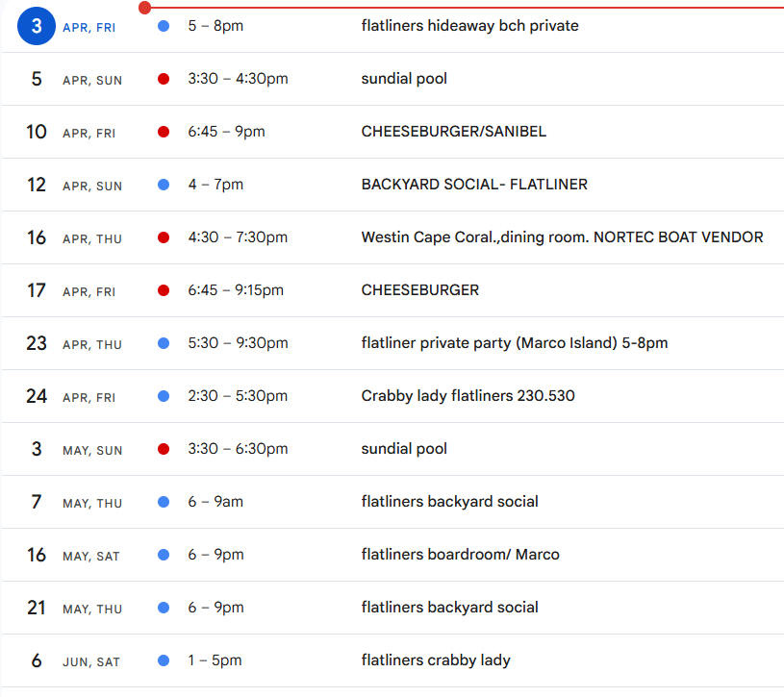Select date 23 for Thursday, April 23

click(37, 343)
